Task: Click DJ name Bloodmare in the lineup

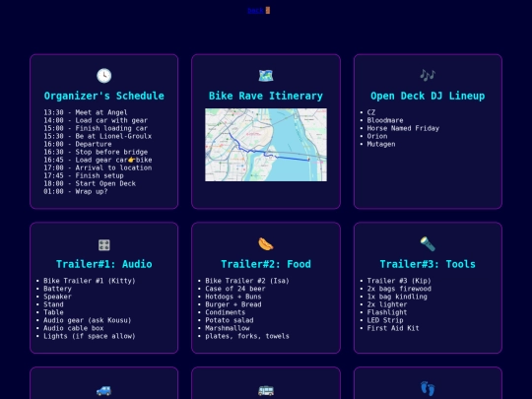Action: click(385, 120)
